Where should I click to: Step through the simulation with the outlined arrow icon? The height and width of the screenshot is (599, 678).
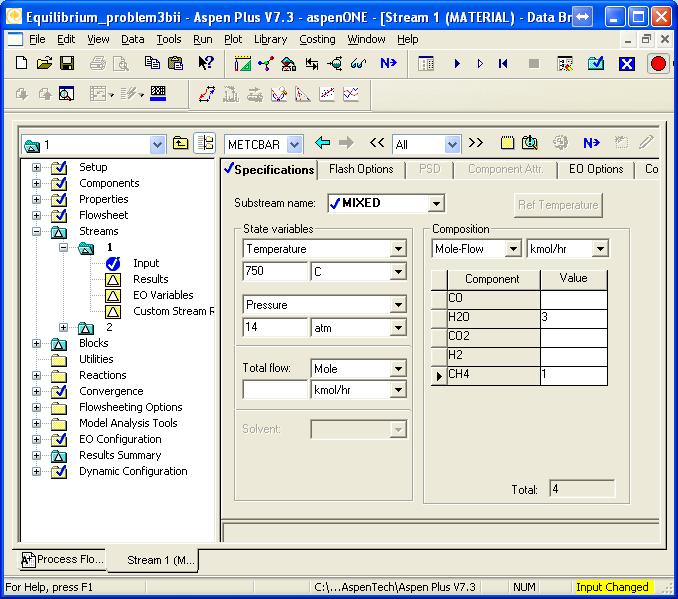click(480, 64)
